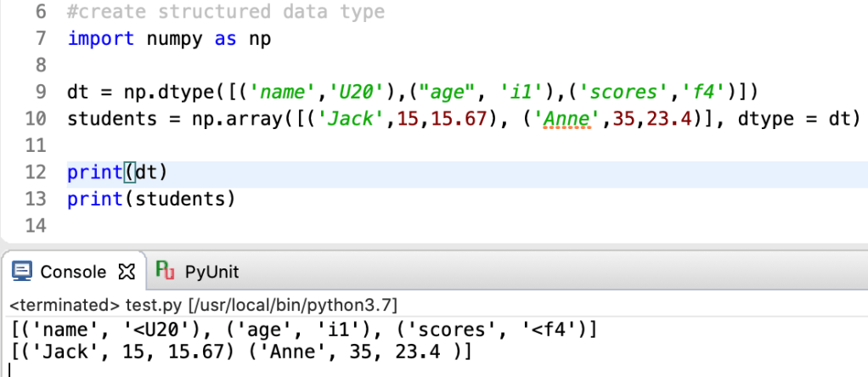
Task: Place cursor in the '#create structured data type' comment
Action: click(225, 13)
